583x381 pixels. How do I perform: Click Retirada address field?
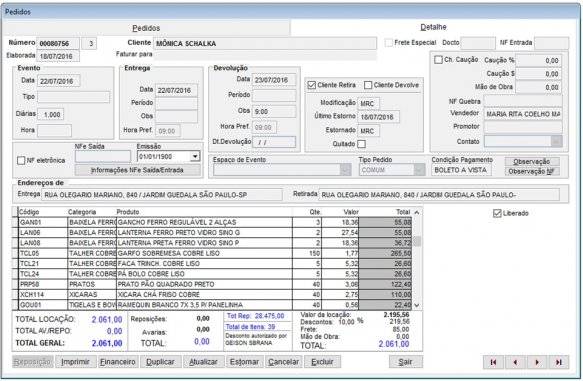pyautogui.click(x=439, y=195)
